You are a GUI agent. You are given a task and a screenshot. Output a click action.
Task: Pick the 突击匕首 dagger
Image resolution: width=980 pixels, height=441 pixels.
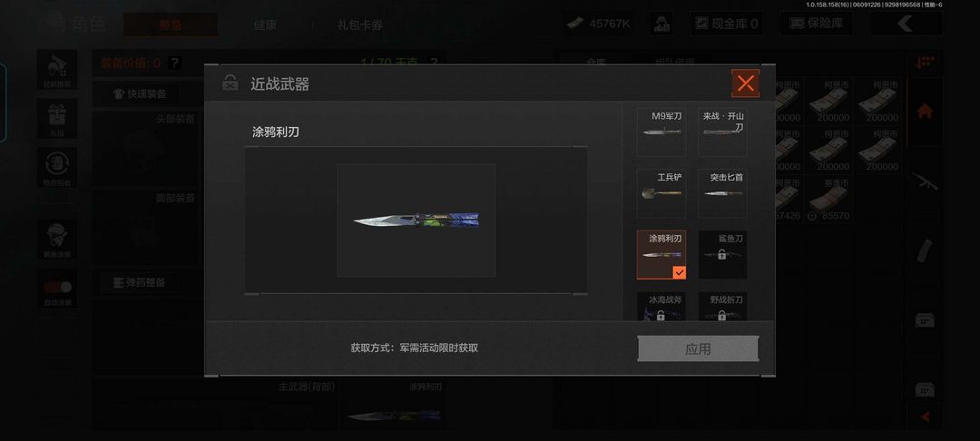click(x=722, y=193)
